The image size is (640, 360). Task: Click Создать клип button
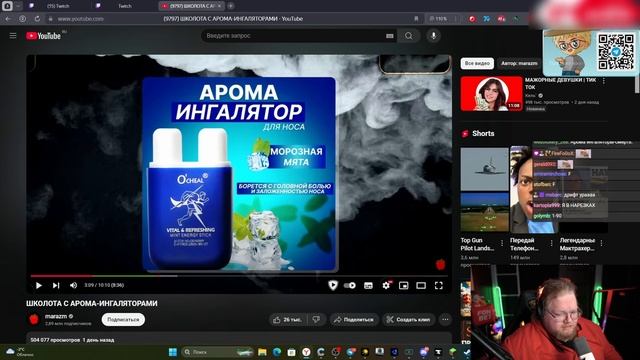tap(409, 320)
